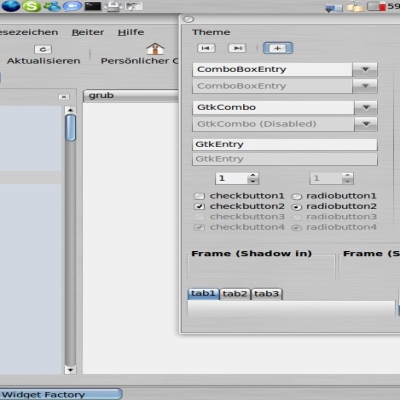Click disabled radiobutton4
Image resolution: width=400 pixels, height=400 pixels.
tap(296, 228)
